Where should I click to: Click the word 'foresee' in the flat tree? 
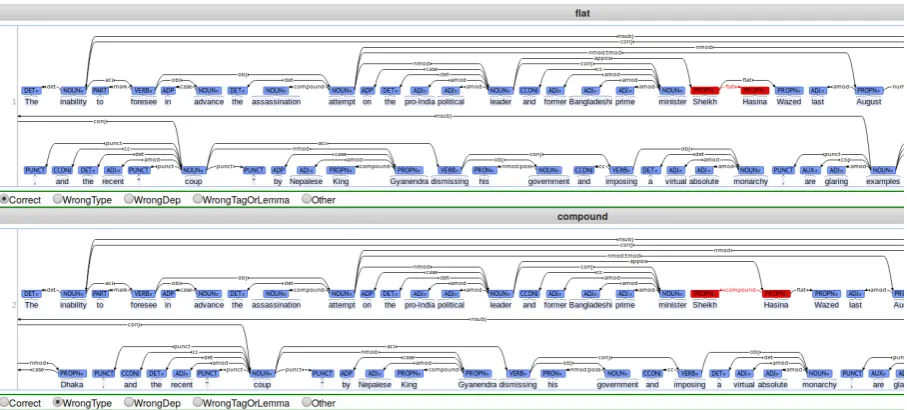coord(142,101)
